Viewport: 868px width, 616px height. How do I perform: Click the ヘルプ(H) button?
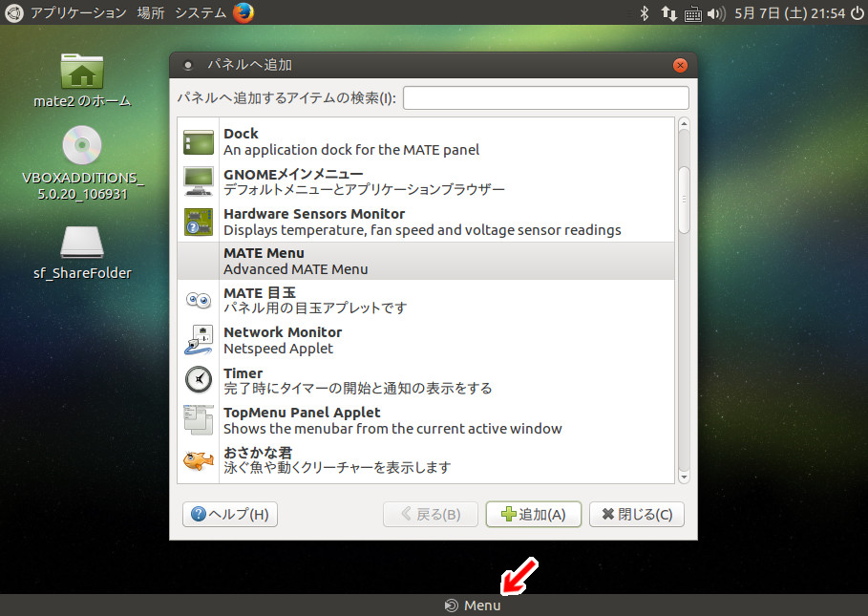tap(230, 514)
